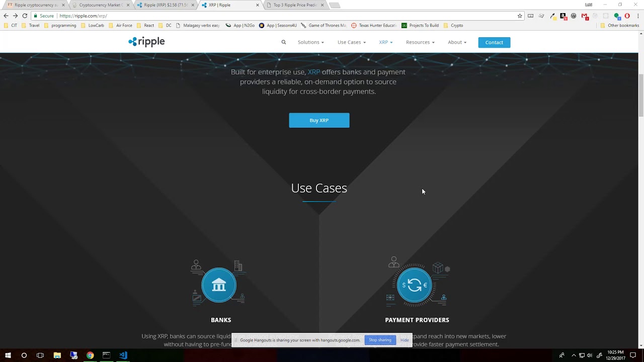Open the Gmail checker extension icon
This screenshot has height=362, width=644.
pyautogui.click(x=585, y=16)
